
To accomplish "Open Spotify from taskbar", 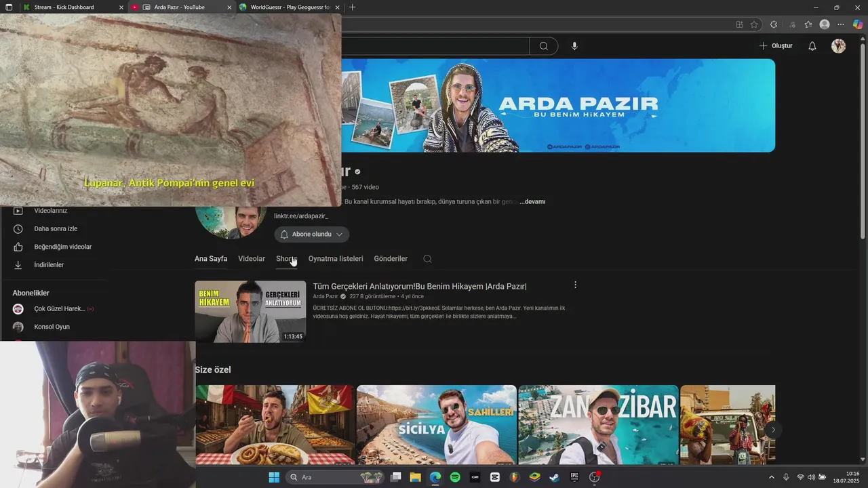I will tap(455, 477).
